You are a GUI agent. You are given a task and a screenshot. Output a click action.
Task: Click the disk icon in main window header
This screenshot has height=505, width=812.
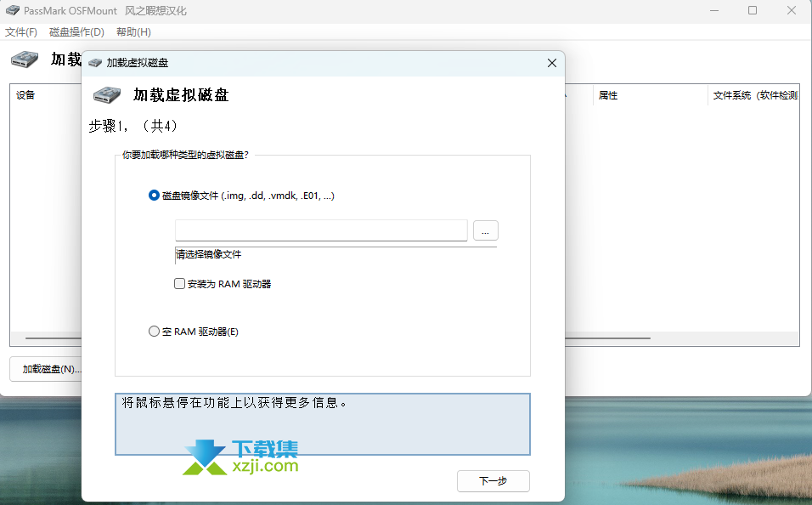point(25,60)
